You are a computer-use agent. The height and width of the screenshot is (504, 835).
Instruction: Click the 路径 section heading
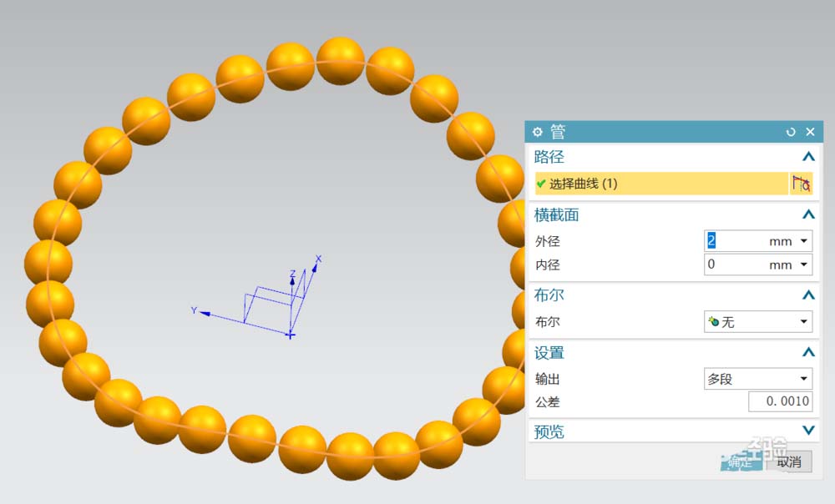[549, 157]
